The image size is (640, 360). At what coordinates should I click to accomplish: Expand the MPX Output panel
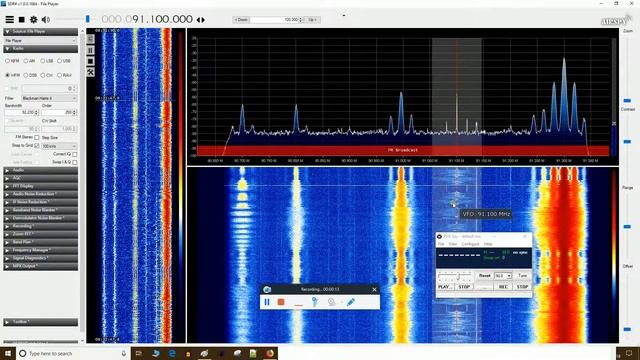click(x=40, y=266)
